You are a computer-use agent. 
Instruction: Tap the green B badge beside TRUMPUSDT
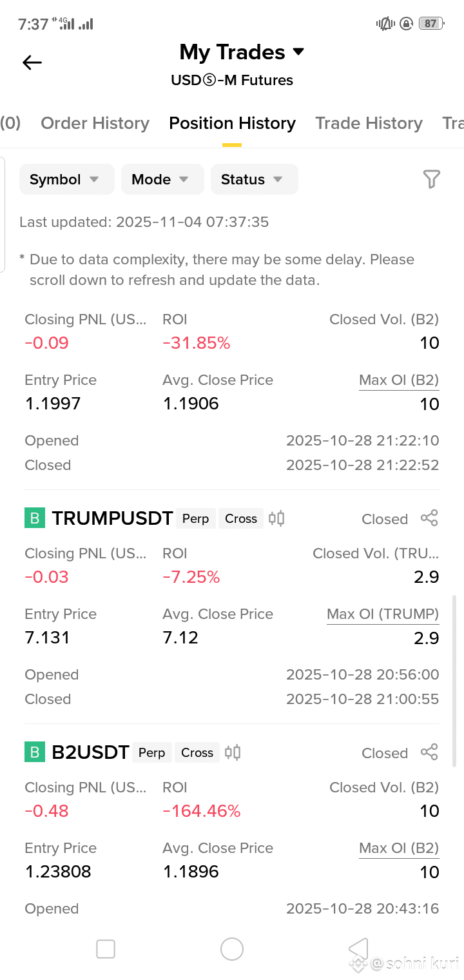(x=35, y=518)
